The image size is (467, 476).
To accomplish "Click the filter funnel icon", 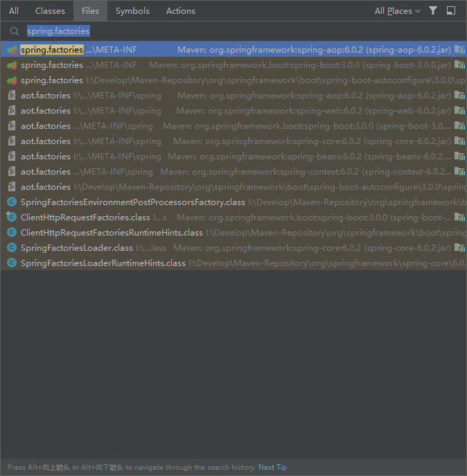I will 432,10.
